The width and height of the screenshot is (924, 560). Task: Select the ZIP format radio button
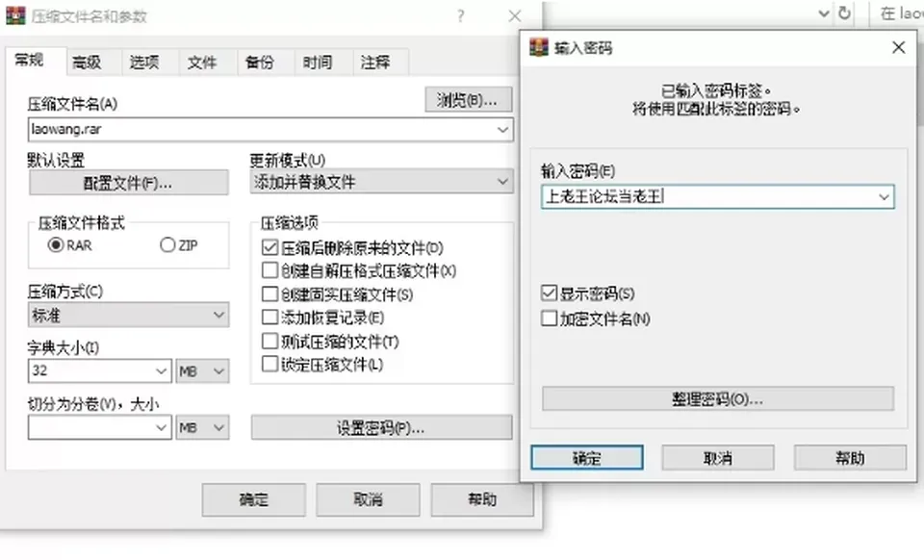167,244
